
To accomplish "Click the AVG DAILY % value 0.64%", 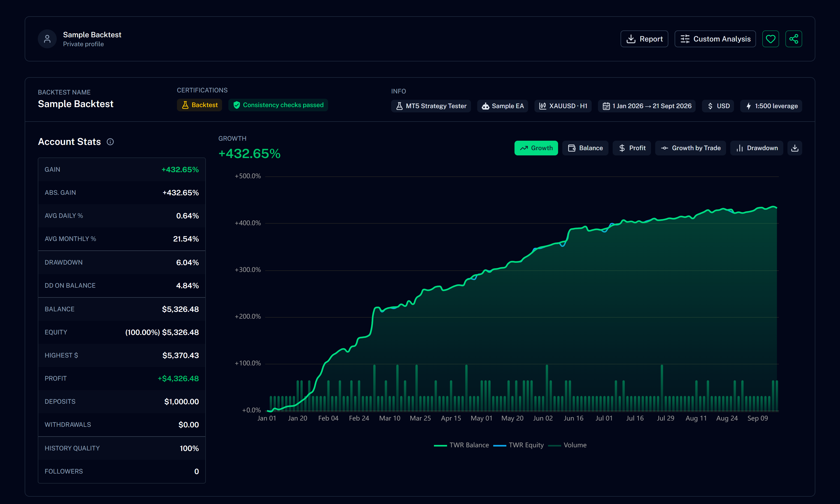I will [187, 216].
